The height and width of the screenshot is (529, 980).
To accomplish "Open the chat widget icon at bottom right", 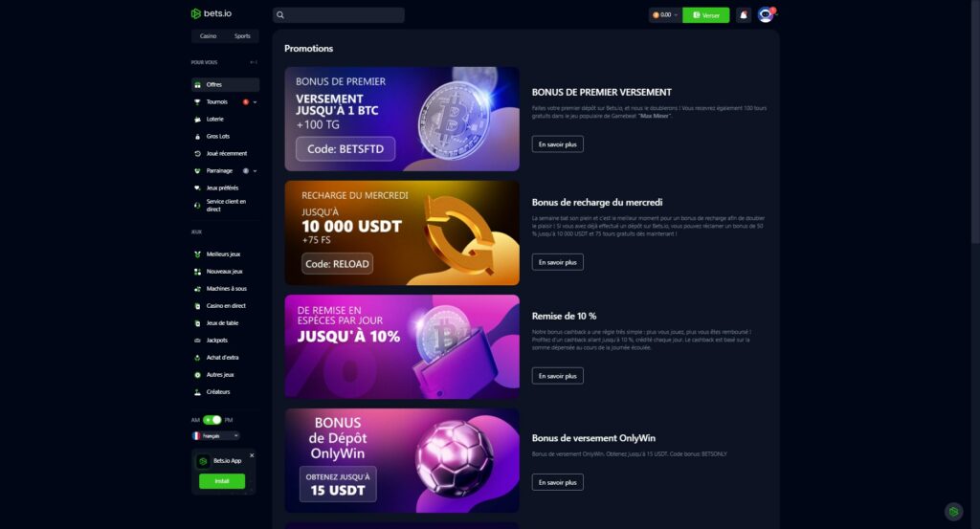I will pyautogui.click(x=953, y=512).
